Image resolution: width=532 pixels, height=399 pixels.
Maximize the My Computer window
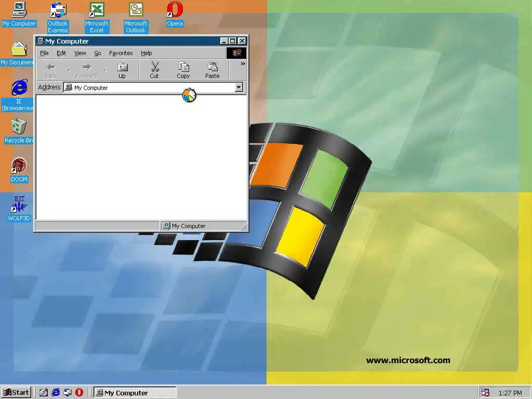tap(233, 41)
